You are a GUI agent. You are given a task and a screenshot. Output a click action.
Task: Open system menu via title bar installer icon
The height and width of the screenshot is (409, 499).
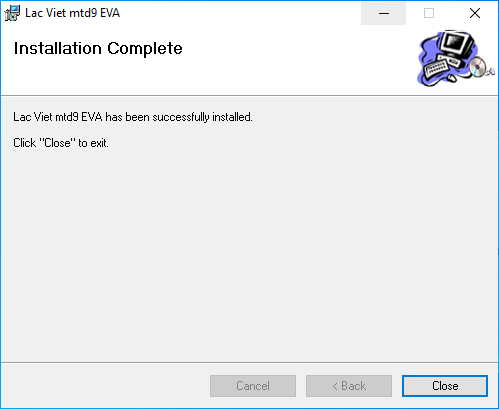click(12, 13)
